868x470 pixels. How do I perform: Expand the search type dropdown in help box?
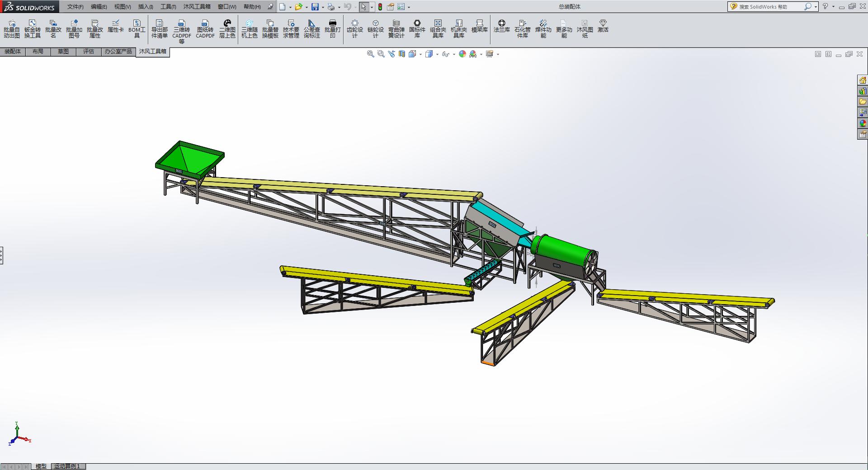pyautogui.click(x=816, y=7)
